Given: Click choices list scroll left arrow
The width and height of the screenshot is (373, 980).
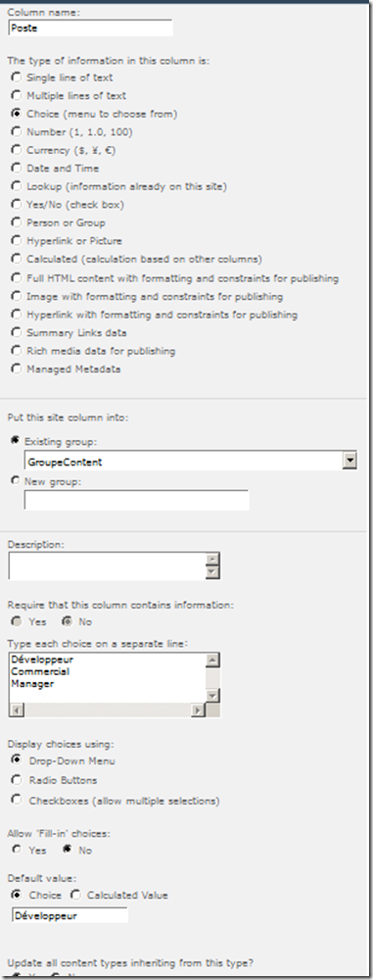Looking at the screenshot, I should [x=17, y=710].
